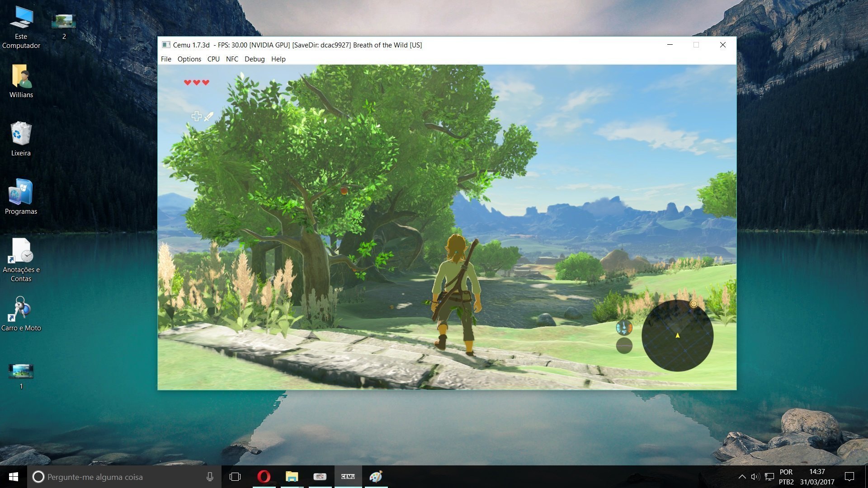This screenshot has width=868, height=488.
Task: Click the Cortana search box
Action: pos(124,477)
